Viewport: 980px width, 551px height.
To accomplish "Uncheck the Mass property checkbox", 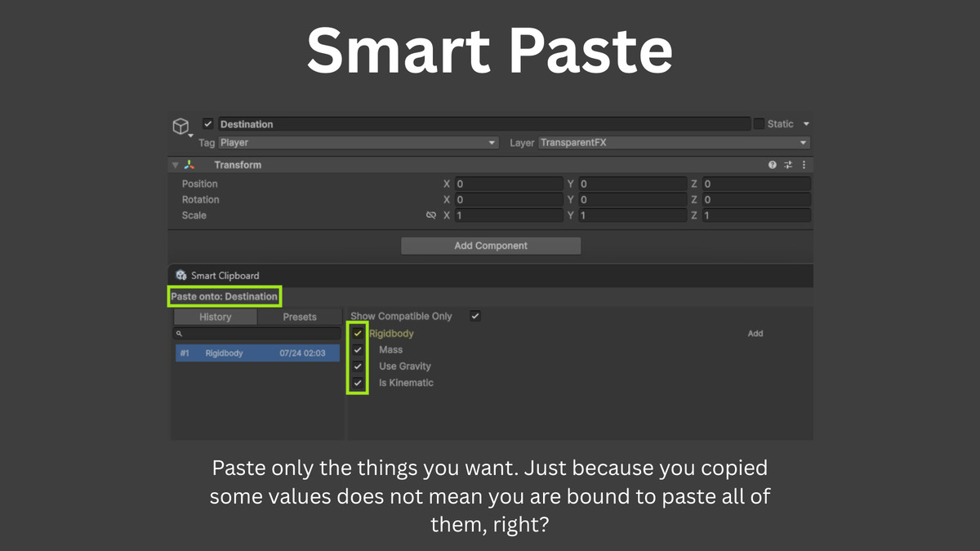I will tap(358, 349).
